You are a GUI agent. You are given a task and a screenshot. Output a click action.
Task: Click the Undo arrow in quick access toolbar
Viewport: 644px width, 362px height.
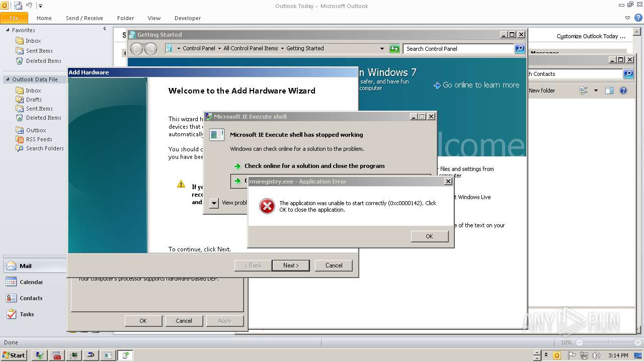pyautogui.click(x=29, y=6)
